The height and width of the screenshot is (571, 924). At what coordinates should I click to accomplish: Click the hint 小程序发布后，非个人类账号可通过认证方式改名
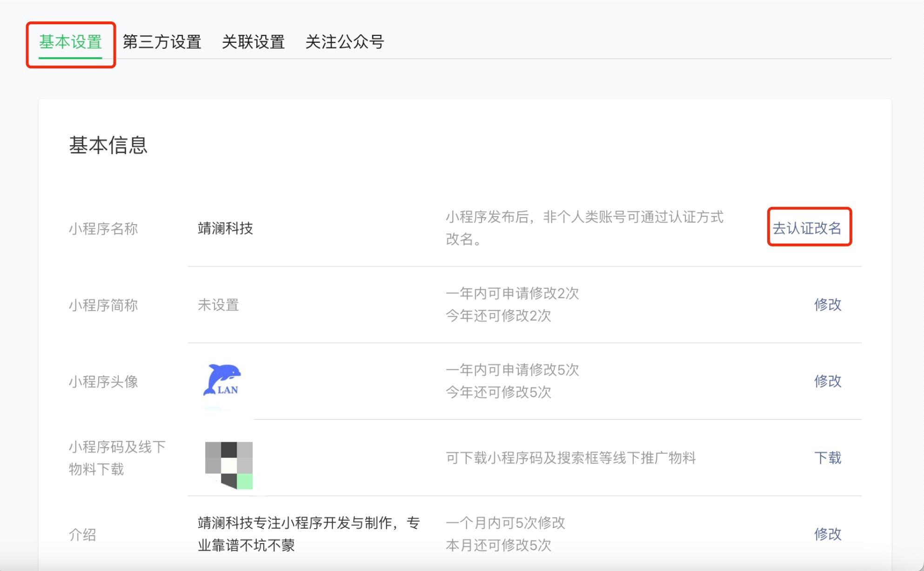tap(585, 228)
